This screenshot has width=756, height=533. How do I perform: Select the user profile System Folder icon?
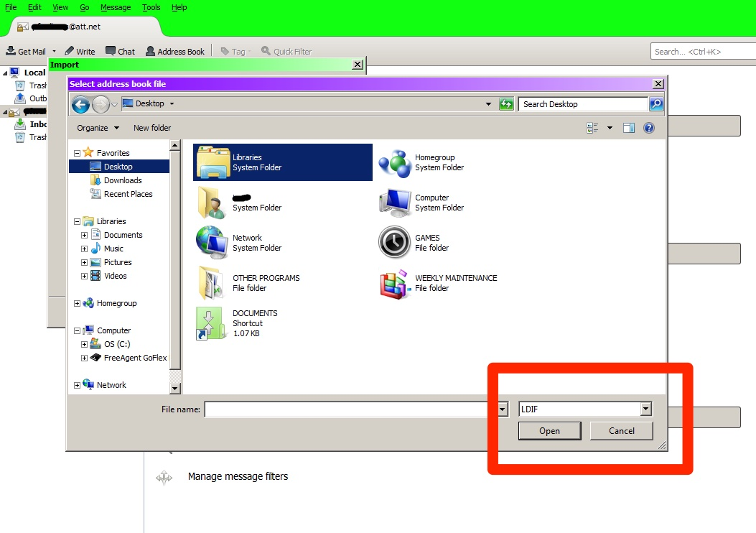[211, 203]
